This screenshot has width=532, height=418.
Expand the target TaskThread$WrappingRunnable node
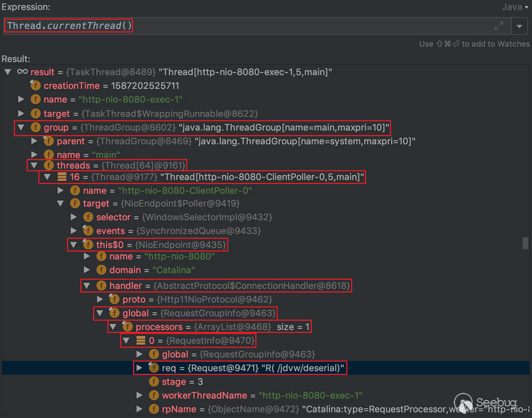(21, 113)
